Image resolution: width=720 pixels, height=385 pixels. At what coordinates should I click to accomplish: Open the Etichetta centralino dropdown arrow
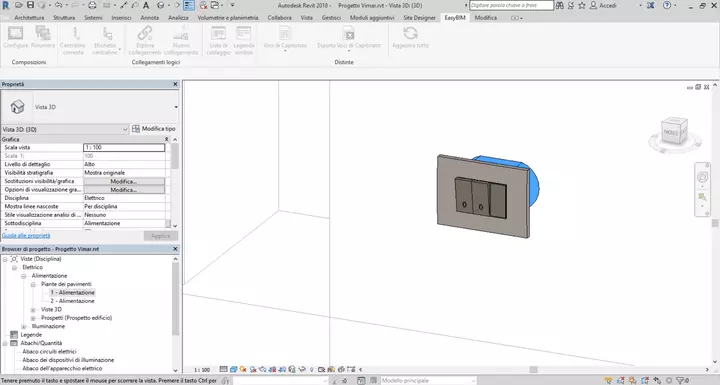(120, 49)
